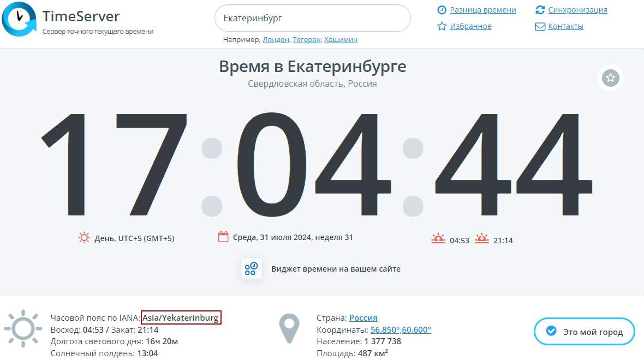
Task: Follow the Россия country link
Action: click(x=365, y=317)
